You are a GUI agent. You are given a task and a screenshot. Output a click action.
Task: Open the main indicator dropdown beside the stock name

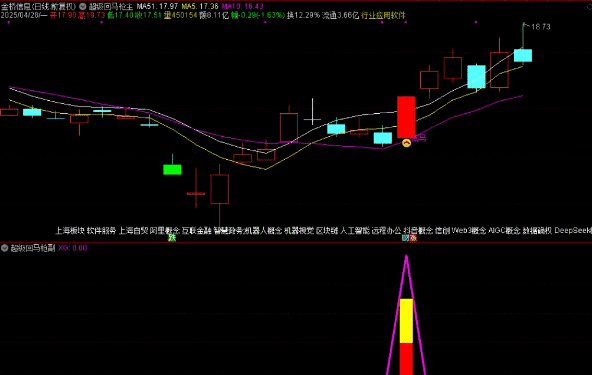[83, 6]
